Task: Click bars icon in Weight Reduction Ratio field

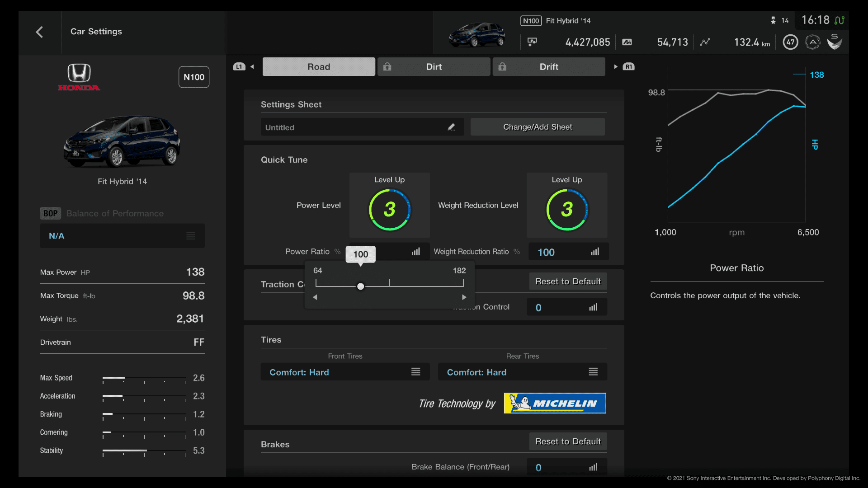Action: 595,252
